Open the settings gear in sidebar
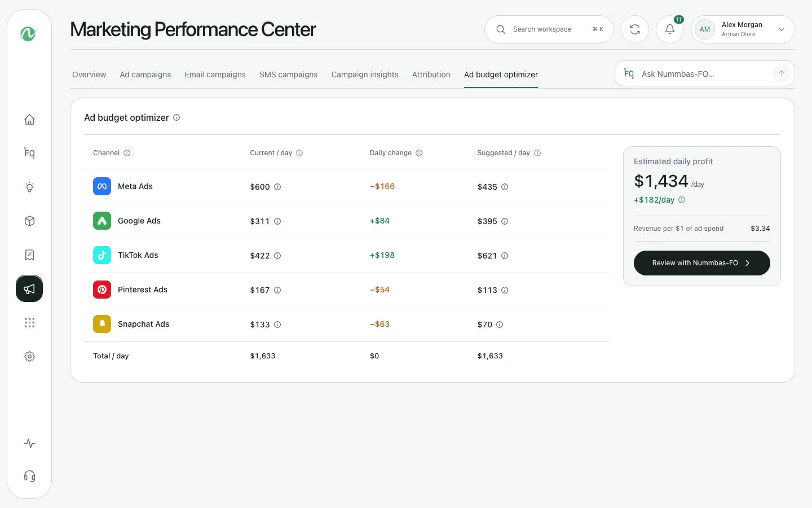The width and height of the screenshot is (812, 508). (x=29, y=357)
